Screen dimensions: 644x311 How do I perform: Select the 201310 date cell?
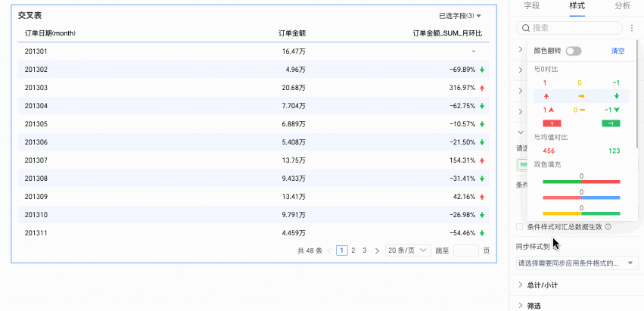[x=36, y=215]
